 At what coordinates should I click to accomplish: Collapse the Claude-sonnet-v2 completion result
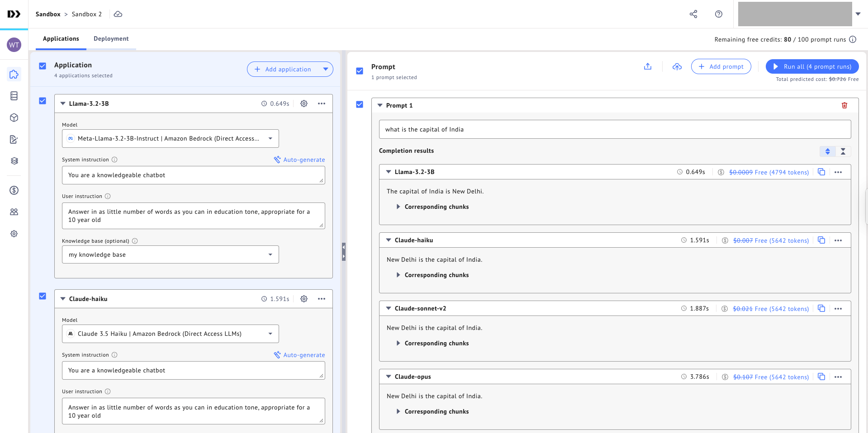click(x=388, y=308)
